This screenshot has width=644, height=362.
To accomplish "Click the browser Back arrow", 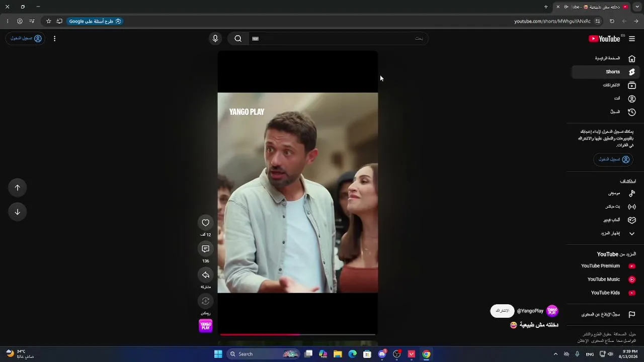I will click(x=636, y=21).
